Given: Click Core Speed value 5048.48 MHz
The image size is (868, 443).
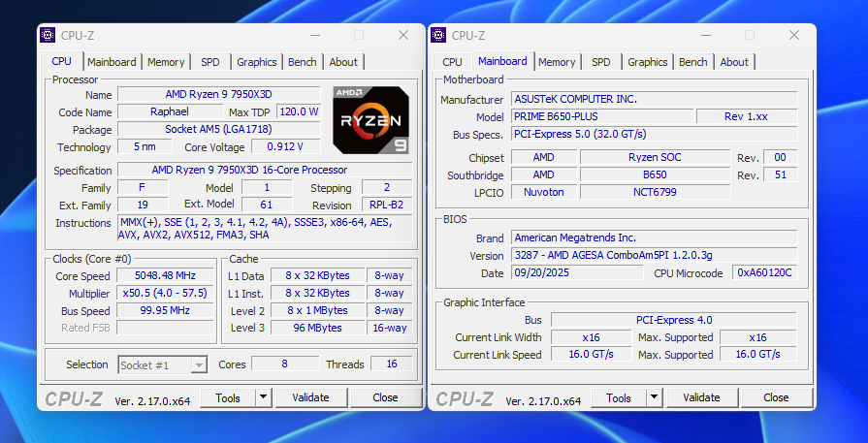Looking at the screenshot, I should (165, 275).
